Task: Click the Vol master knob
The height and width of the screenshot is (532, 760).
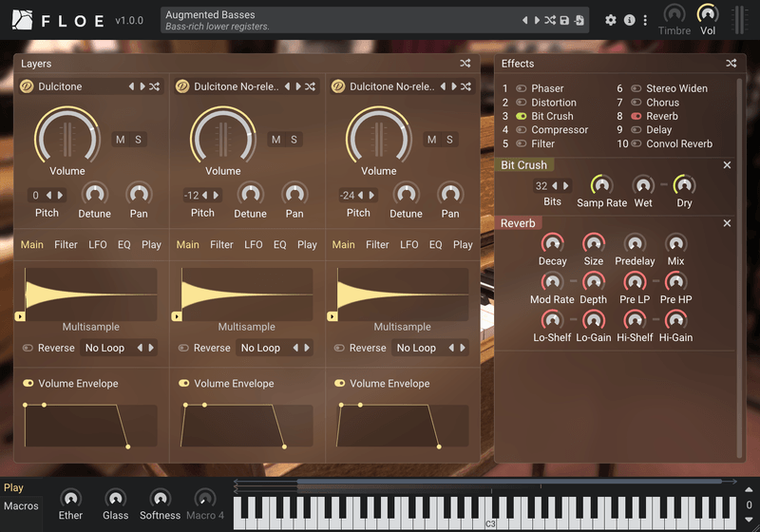Action: point(708,13)
